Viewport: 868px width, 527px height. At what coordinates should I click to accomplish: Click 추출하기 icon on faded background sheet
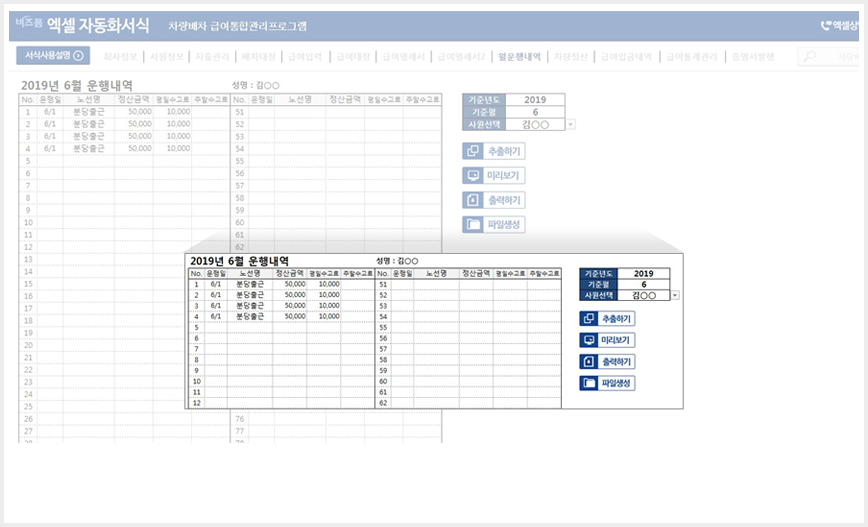[x=473, y=151]
